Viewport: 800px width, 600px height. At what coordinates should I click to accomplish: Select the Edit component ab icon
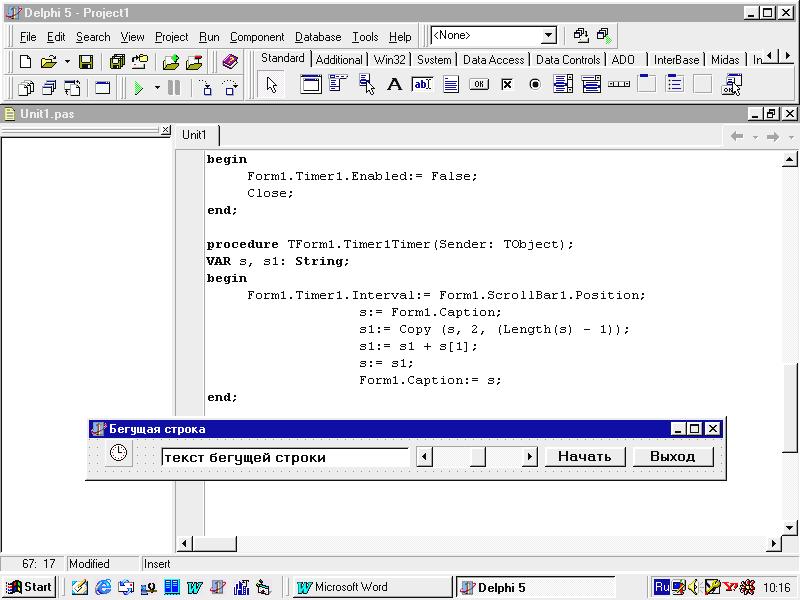(x=422, y=84)
